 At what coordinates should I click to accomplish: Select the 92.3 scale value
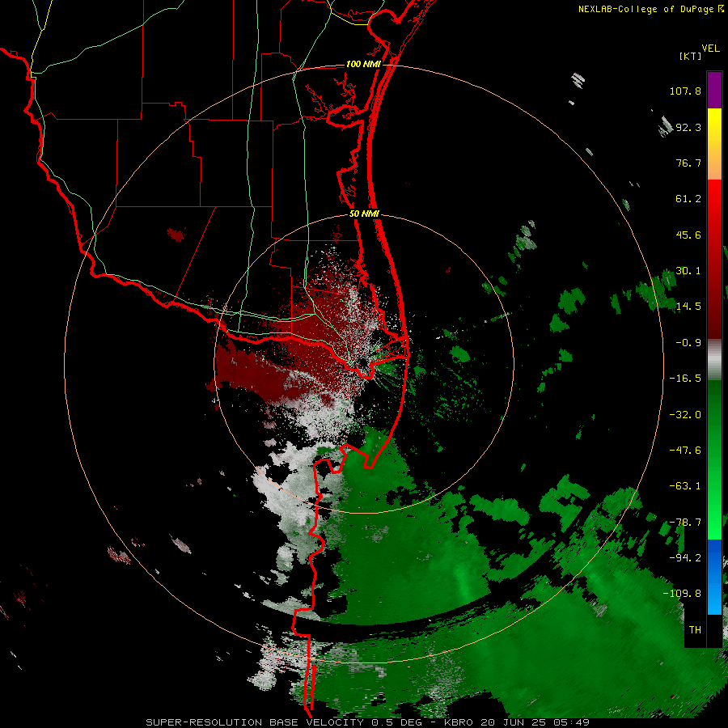pos(688,127)
